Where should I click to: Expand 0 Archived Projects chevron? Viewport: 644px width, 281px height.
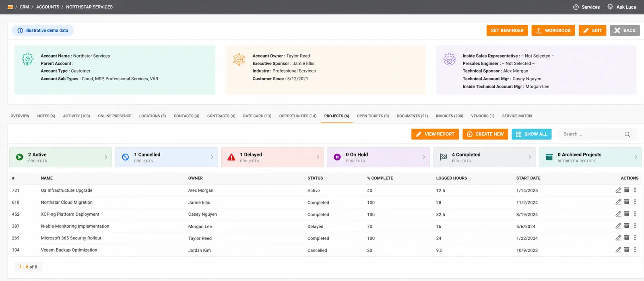pyautogui.click(x=636, y=157)
